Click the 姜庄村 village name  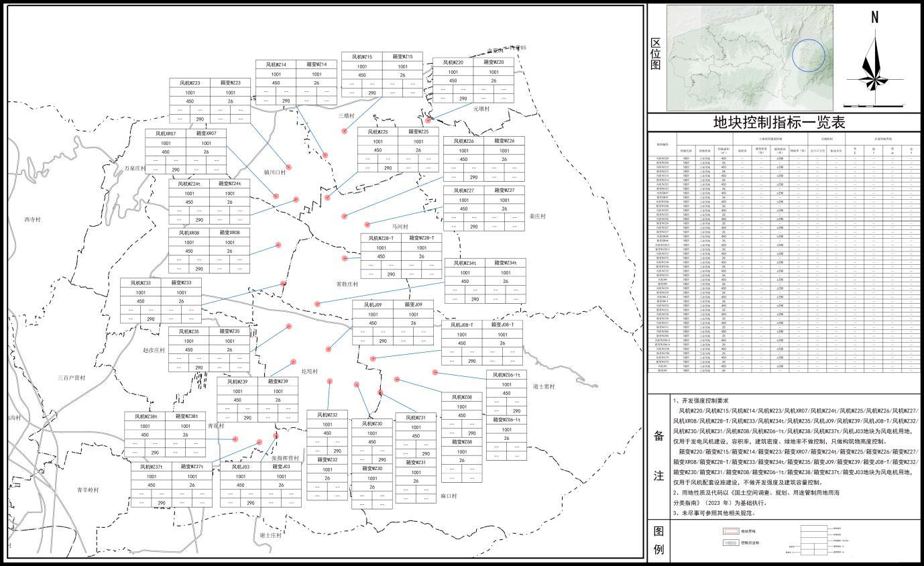tap(538, 217)
